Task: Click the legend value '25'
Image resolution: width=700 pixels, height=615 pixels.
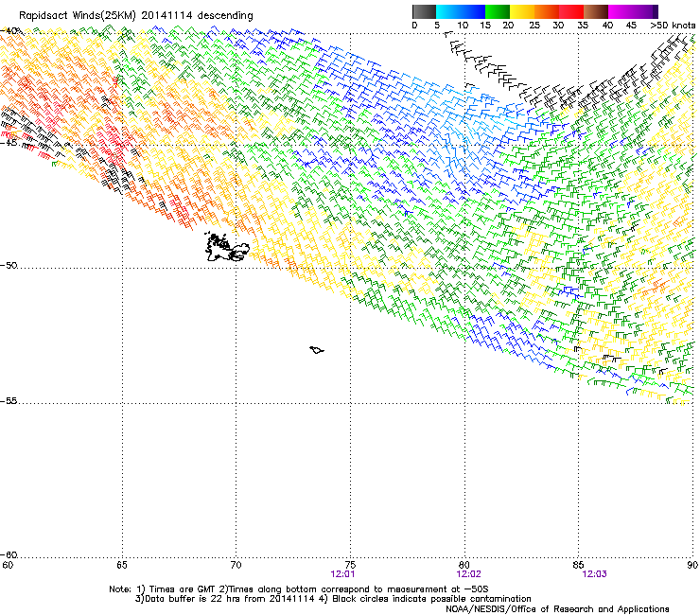Action: [x=534, y=26]
